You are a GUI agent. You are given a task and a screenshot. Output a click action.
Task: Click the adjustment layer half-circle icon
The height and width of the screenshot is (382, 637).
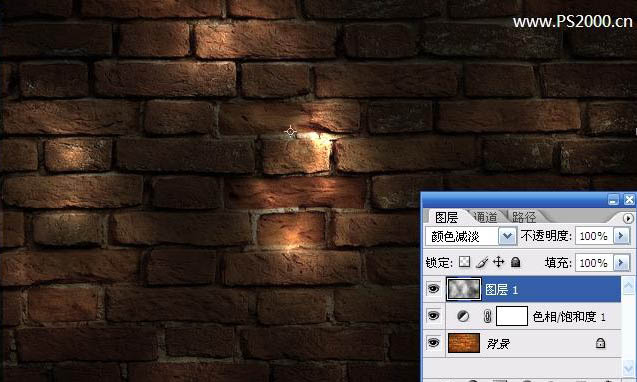pos(463,316)
